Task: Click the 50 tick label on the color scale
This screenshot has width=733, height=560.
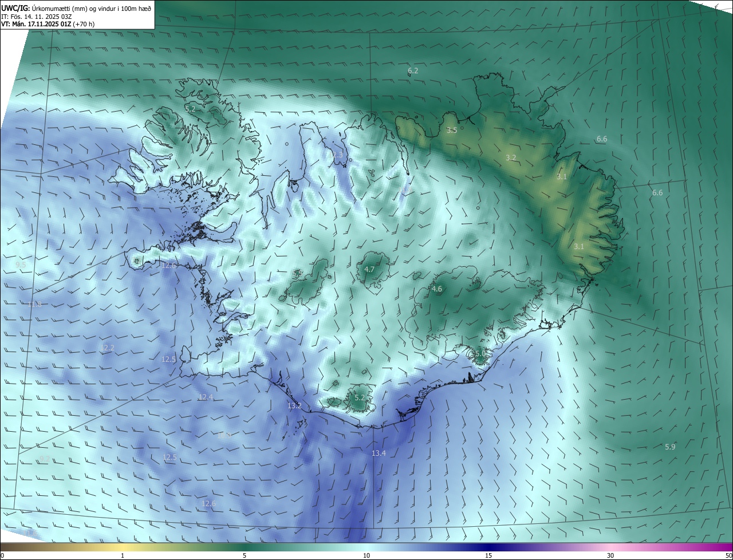Action: (728, 556)
